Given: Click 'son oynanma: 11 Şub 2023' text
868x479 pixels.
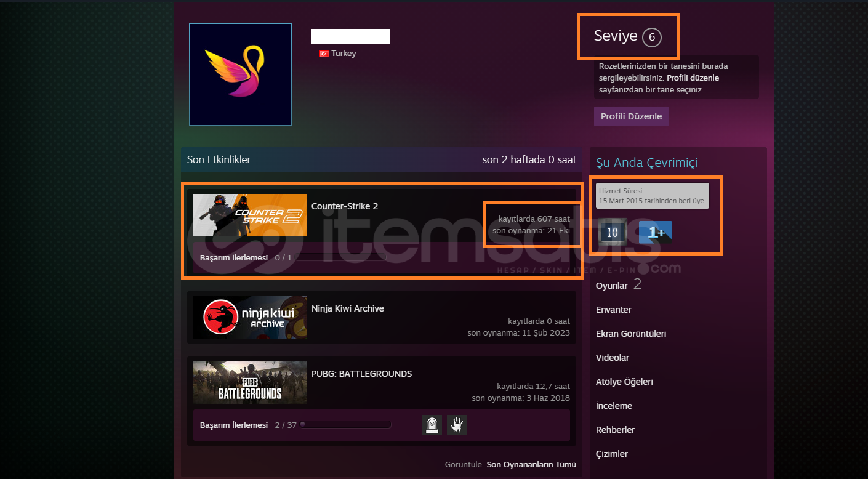Looking at the screenshot, I should click(x=518, y=333).
